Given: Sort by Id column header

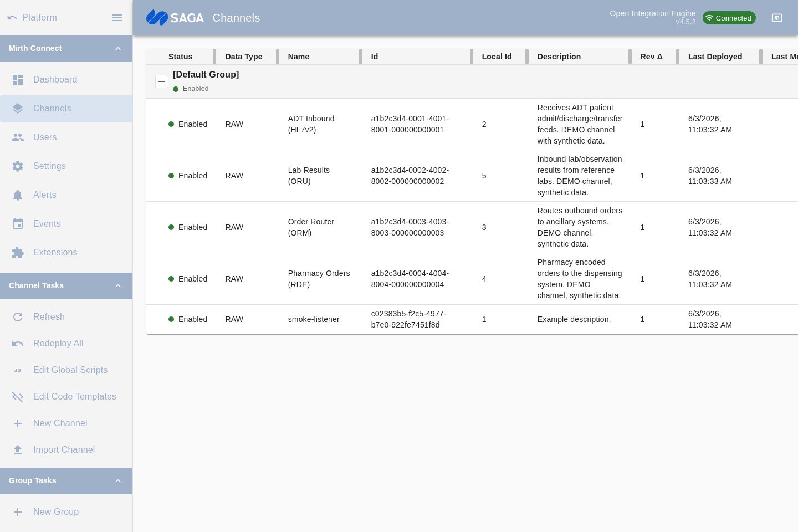Looking at the screenshot, I should click(x=375, y=57).
